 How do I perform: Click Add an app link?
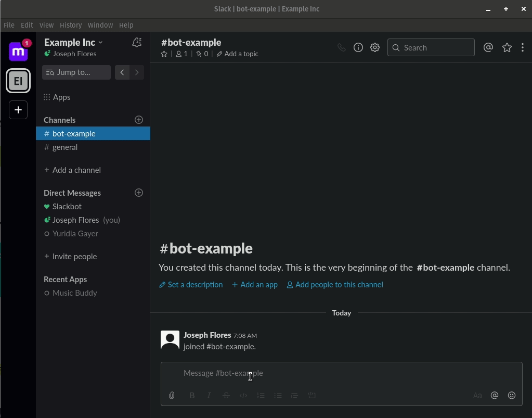[x=255, y=285]
